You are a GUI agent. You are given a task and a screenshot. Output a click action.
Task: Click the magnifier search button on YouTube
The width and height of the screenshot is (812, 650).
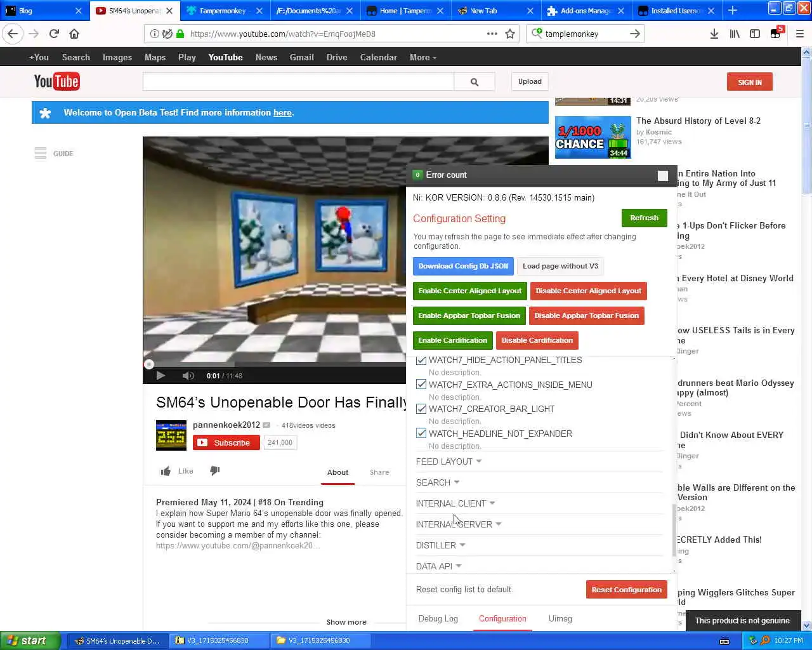click(475, 82)
